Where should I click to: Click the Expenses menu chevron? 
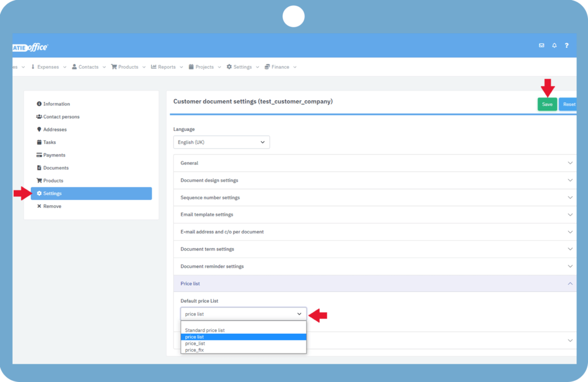click(64, 67)
